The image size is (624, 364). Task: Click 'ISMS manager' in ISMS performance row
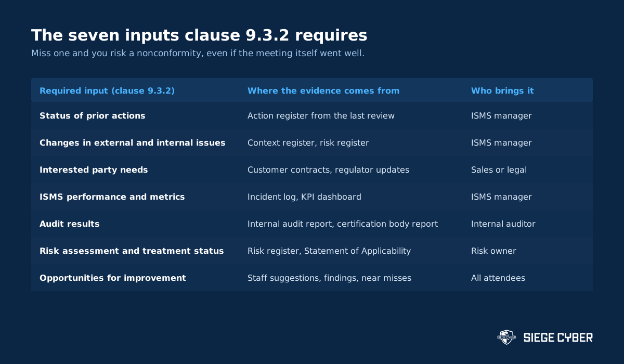[501, 197]
